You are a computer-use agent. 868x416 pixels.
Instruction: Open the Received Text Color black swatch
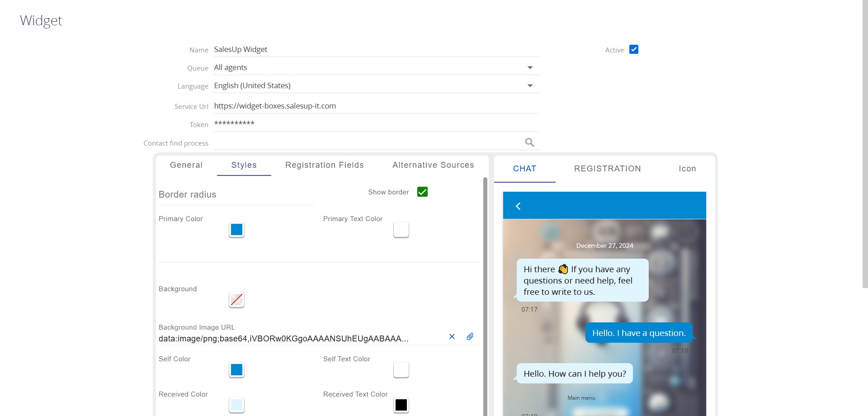(401, 405)
